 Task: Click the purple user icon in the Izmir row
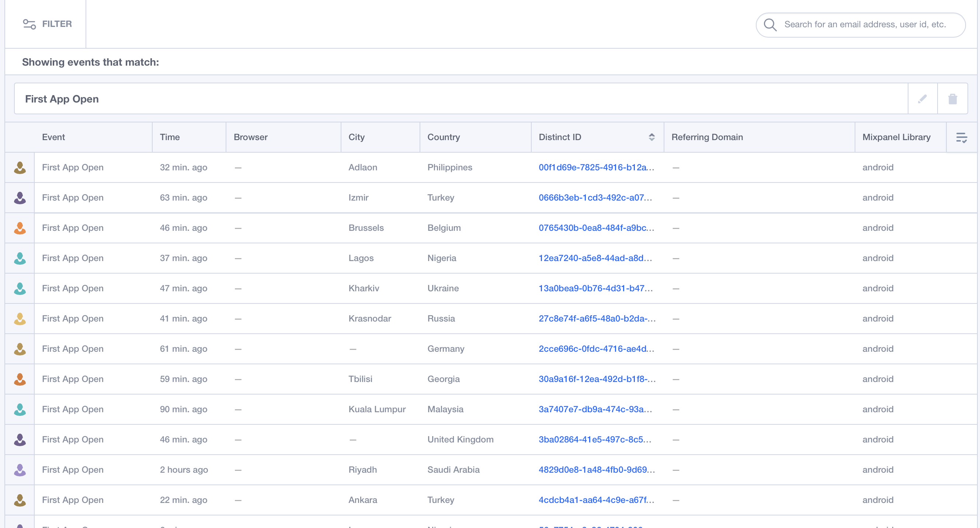20,197
